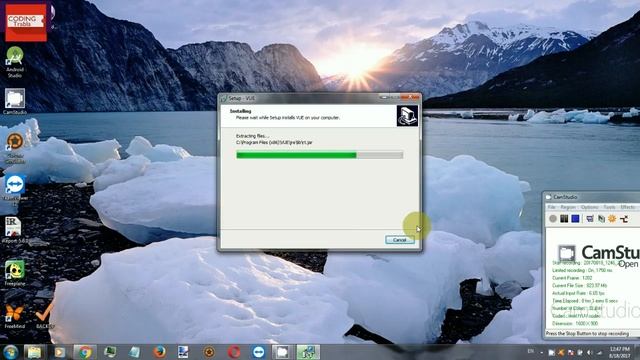Open Windows Media Player from taskbar
640x360 pixels.
(x=60, y=352)
